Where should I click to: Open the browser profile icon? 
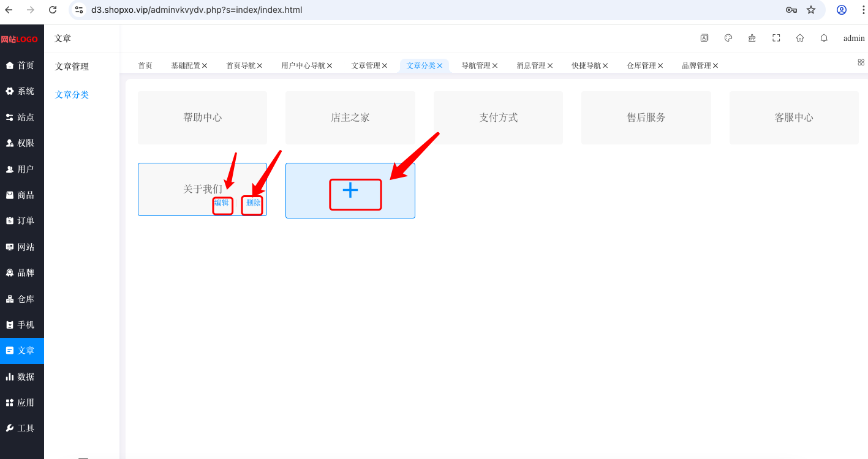coord(842,10)
